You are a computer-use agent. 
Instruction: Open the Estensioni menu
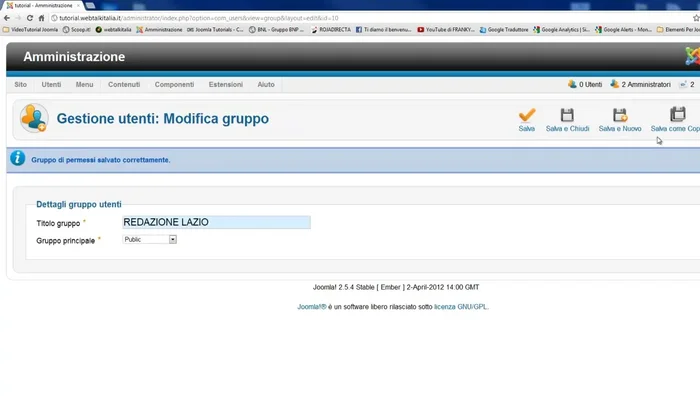click(x=226, y=84)
